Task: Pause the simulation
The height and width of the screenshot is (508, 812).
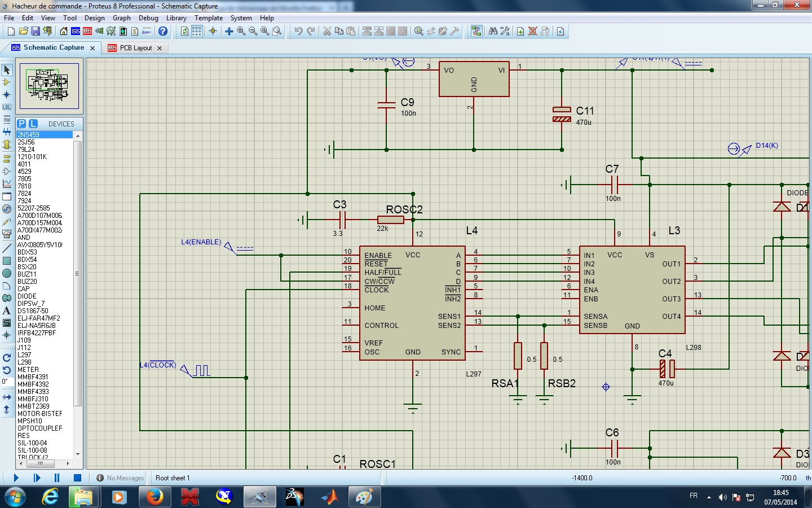Action: tap(57, 478)
